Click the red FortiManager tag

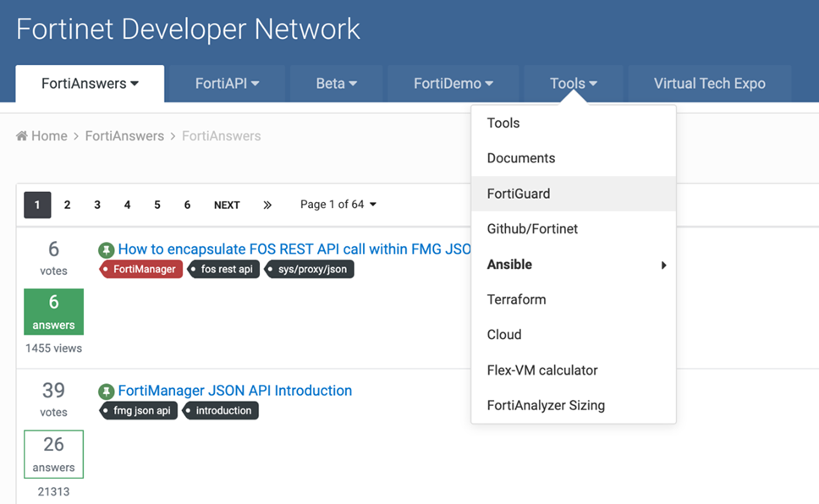click(142, 269)
